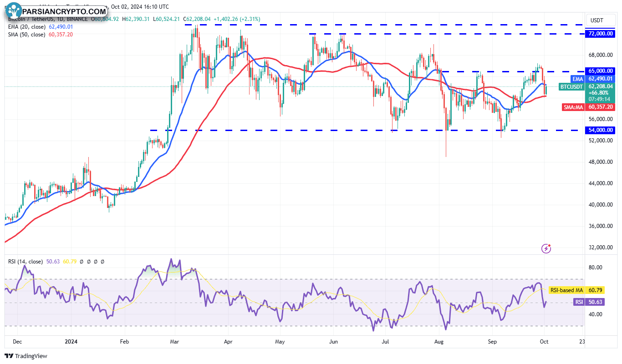Click the yellow RSI MA value 60.79 in the legend

[x=69, y=262]
